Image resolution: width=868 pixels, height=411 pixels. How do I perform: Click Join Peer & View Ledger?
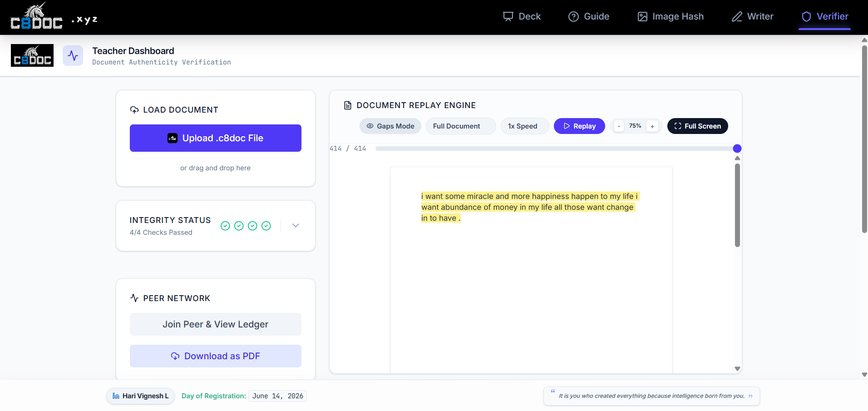pyautogui.click(x=216, y=324)
